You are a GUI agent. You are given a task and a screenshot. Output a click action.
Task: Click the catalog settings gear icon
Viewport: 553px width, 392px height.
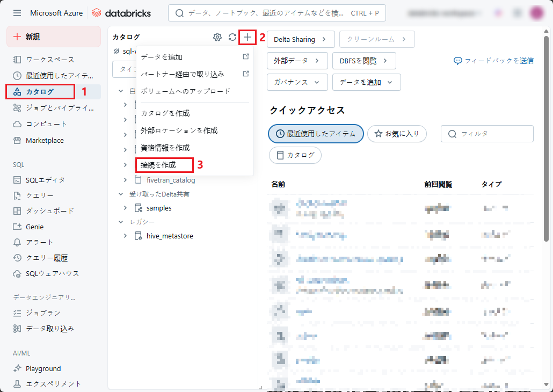coord(217,37)
